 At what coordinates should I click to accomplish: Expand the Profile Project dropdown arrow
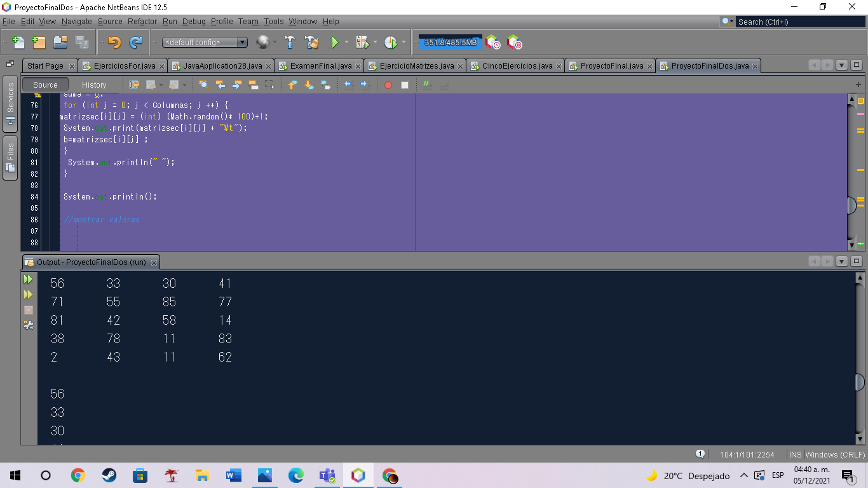pos(403,43)
